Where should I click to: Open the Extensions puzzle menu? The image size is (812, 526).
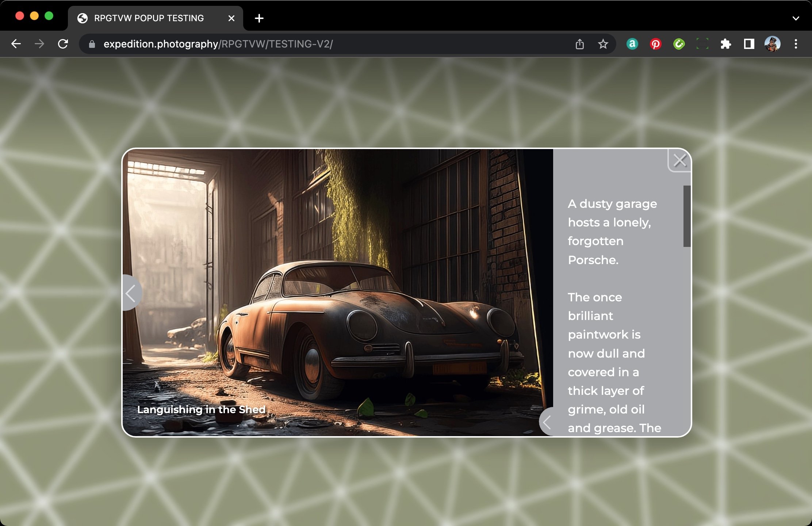pos(726,44)
